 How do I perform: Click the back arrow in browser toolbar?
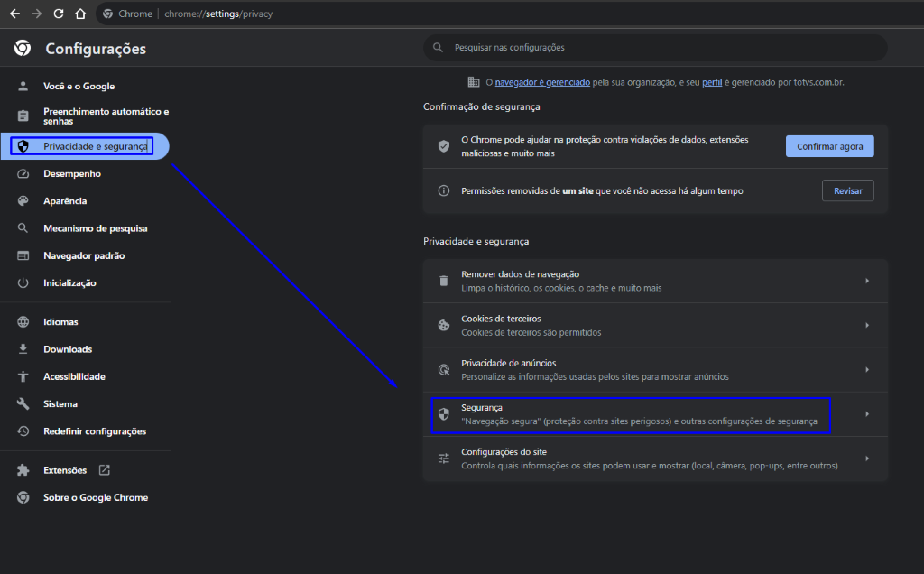point(14,14)
